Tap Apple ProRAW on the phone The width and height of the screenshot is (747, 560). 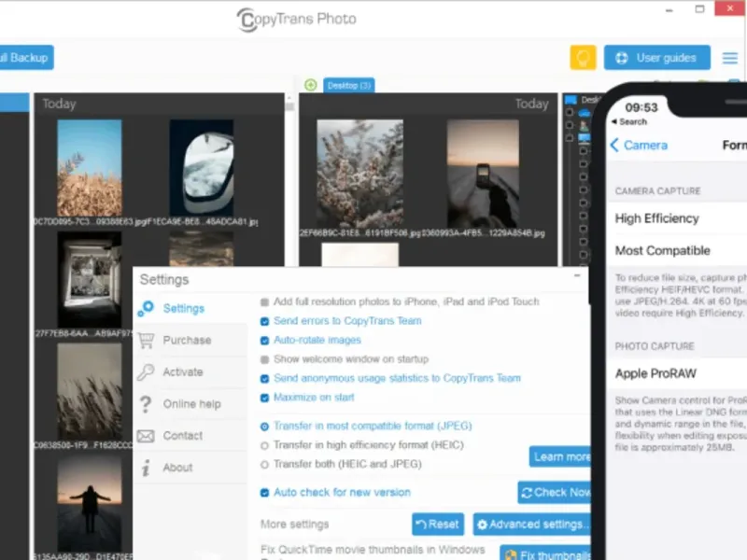coord(677,373)
